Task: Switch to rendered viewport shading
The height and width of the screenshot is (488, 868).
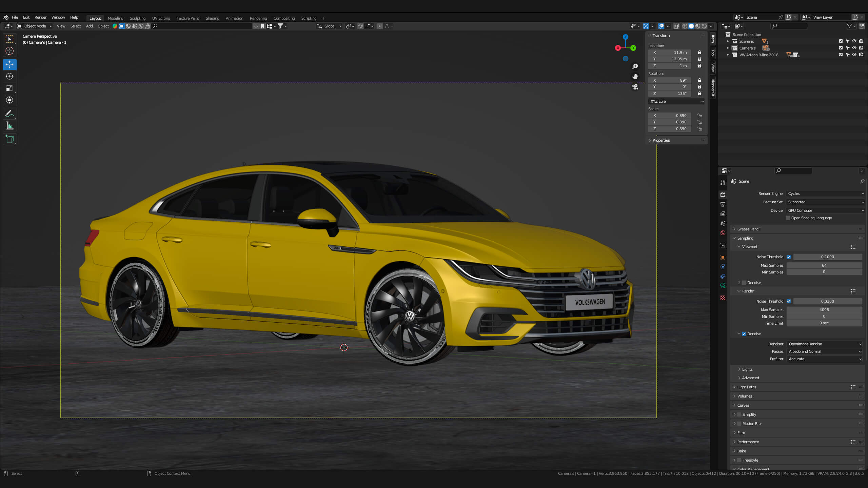Action: click(704, 26)
